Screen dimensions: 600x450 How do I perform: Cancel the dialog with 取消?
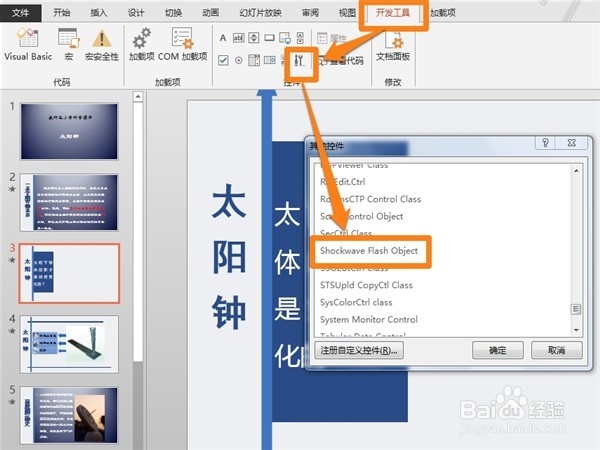click(x=556, y=350)
